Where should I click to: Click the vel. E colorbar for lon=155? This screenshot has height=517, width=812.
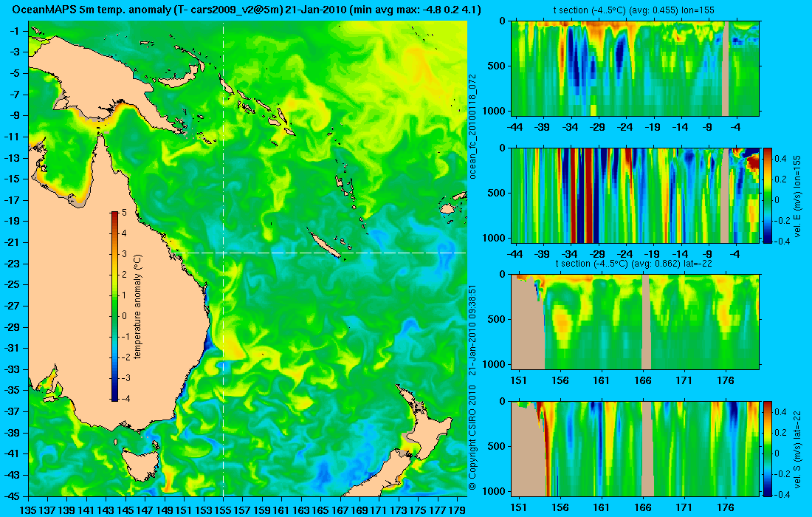point(768,195)
